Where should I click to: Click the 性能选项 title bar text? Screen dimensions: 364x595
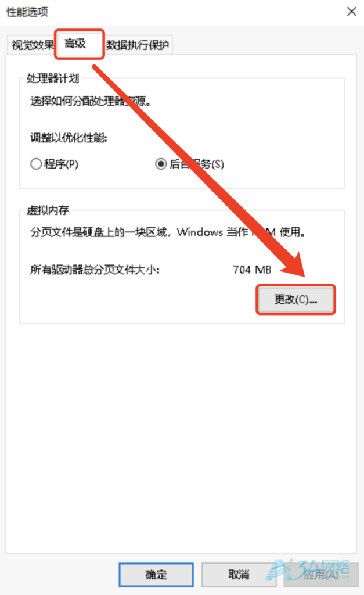27,12
